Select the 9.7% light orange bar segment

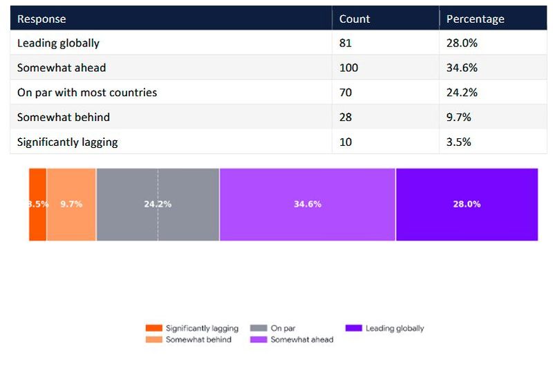click(71, 205)
